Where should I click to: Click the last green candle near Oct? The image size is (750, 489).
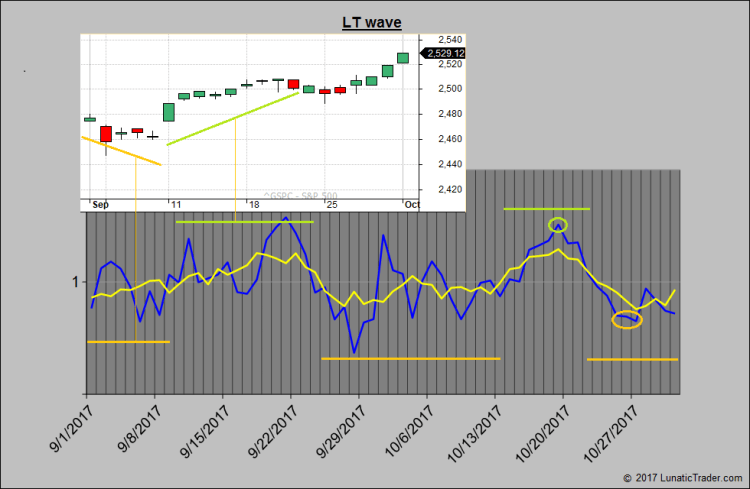[x=403, y=58]
